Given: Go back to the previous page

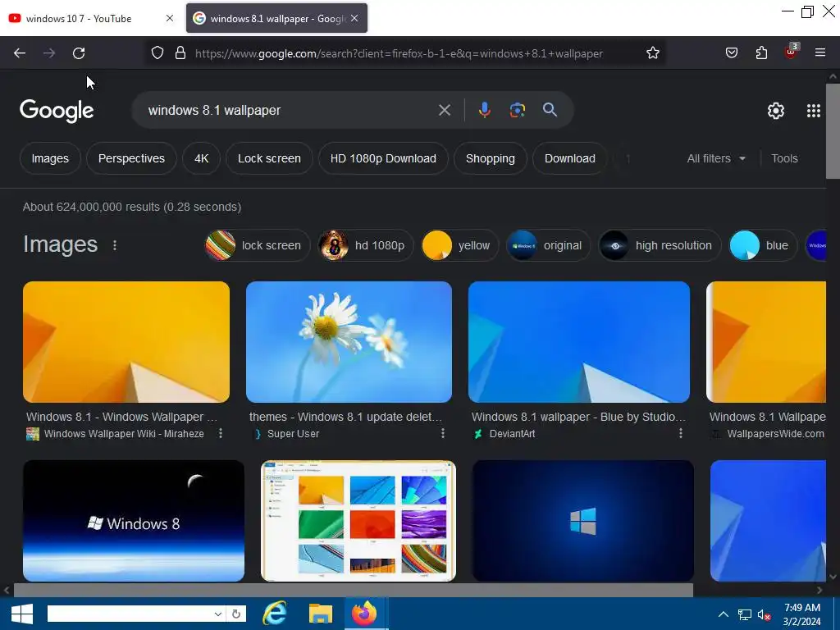Looking at the screenshot, I should tap(20, 53).
